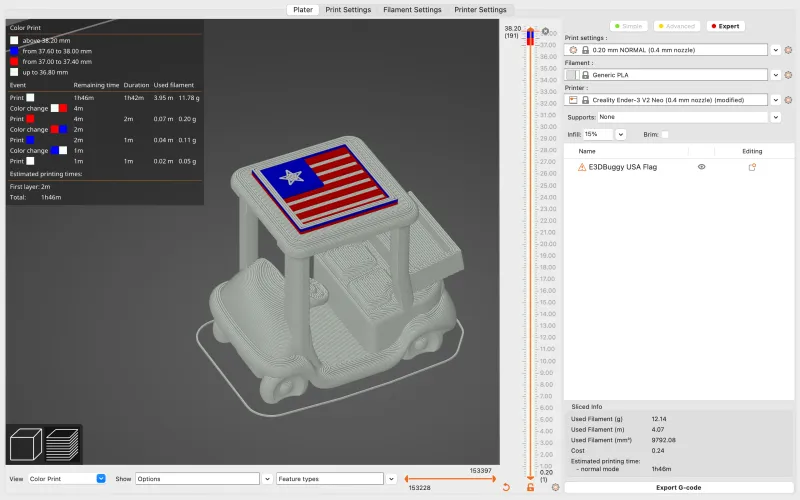Select Advanced mode

[x=676, y=26]
